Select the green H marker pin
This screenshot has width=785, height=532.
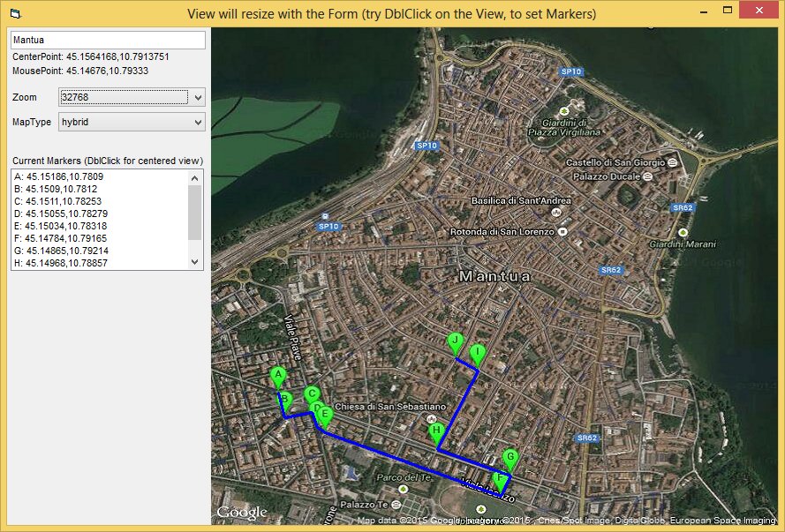coord(436,432)
